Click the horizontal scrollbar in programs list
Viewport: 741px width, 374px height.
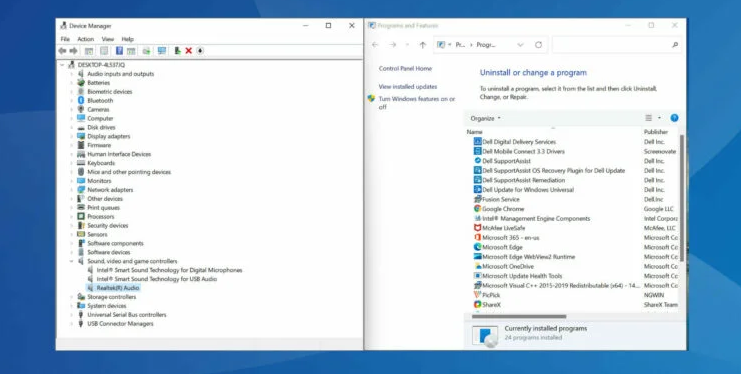click(x=519, y=316)
